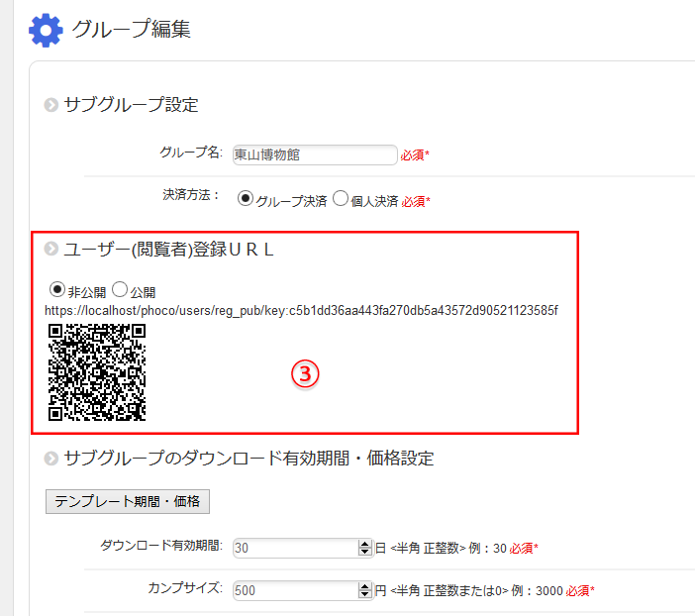Select the 公開 radio button
Image resolution: width=695 pixels, height=616 pixels.
(120, 290)
